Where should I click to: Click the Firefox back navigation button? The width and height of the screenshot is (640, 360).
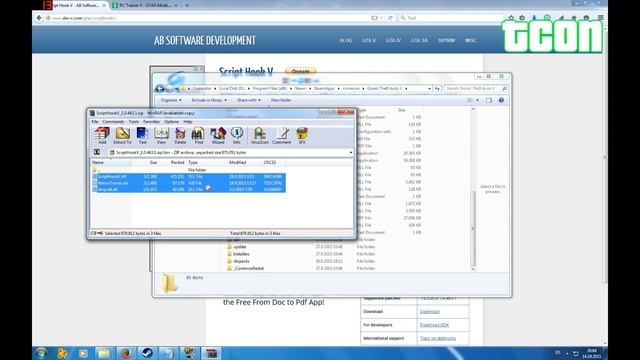point(39,18)
